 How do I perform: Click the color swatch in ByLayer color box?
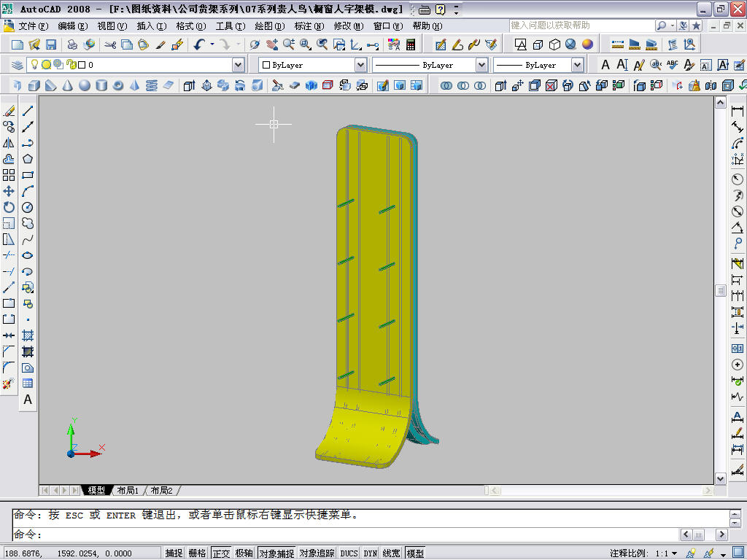(x=266, y=65)
